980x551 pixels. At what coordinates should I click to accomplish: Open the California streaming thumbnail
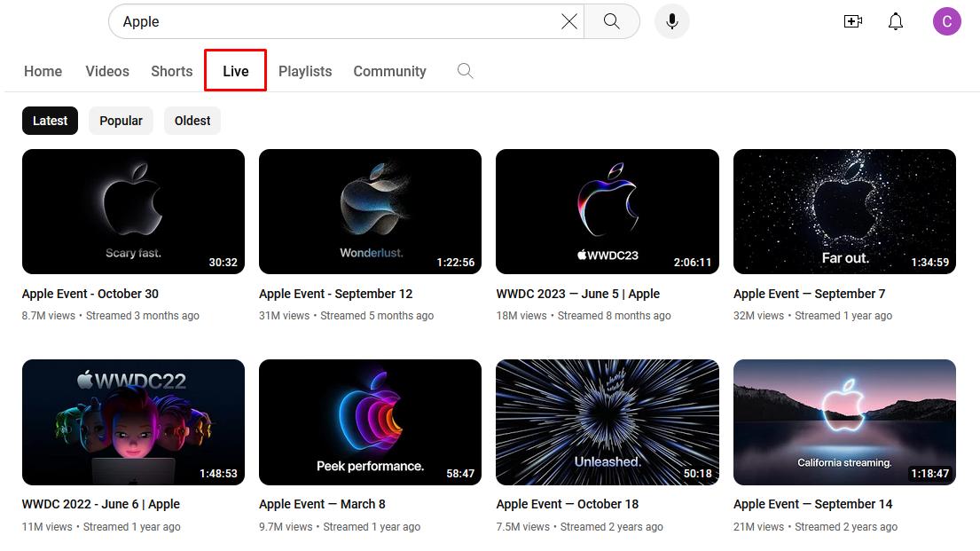coord(844,422)
